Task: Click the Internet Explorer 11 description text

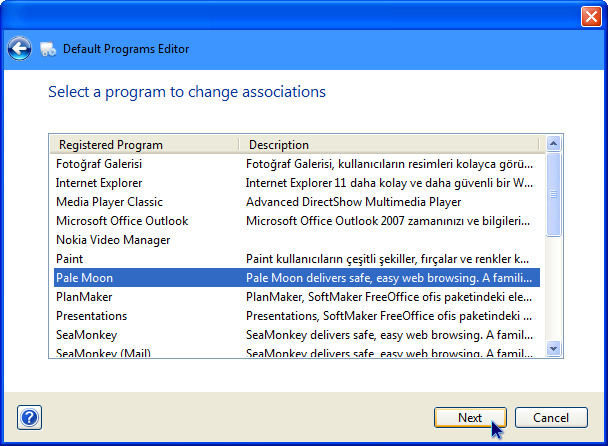Action: click(389, 183)
